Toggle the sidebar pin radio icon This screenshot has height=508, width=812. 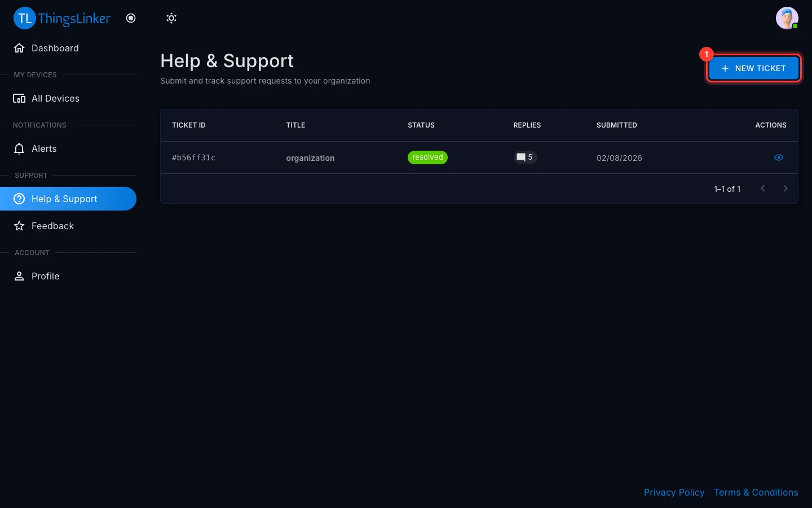pyautogui.click(x=131, y=18)
